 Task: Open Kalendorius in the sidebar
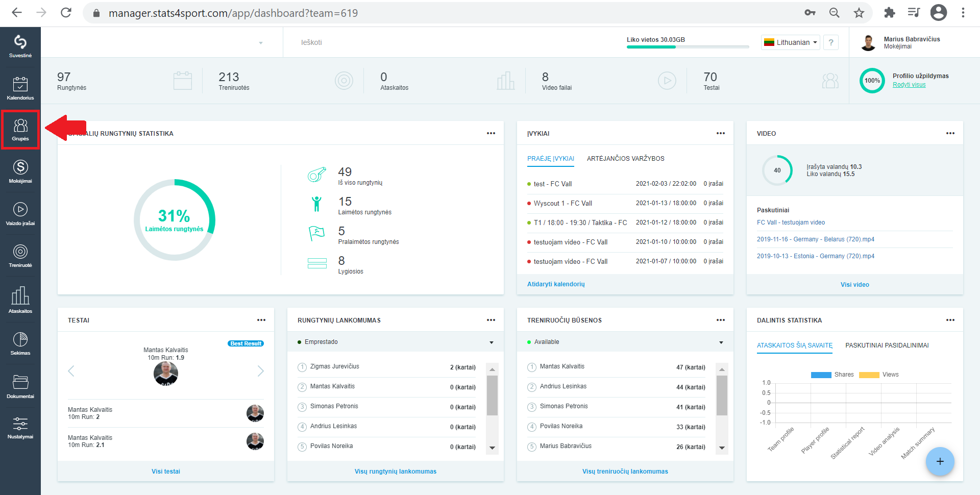[20, 88]
